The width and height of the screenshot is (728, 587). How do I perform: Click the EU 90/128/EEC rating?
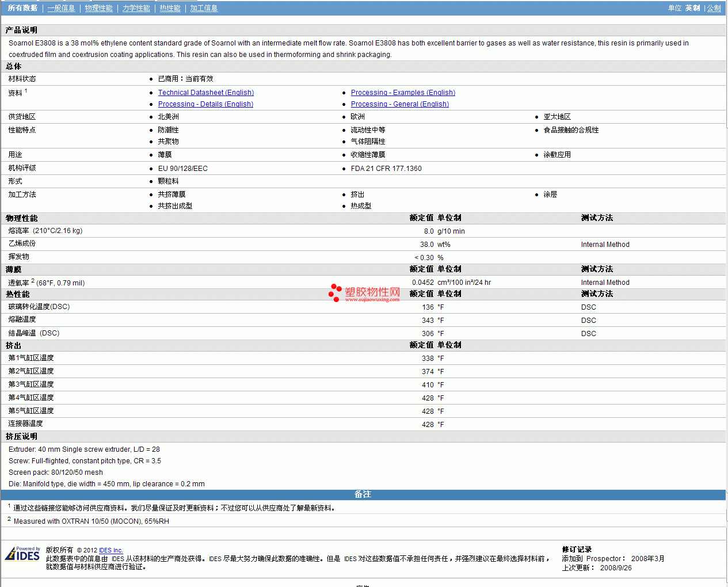[183, 169]
